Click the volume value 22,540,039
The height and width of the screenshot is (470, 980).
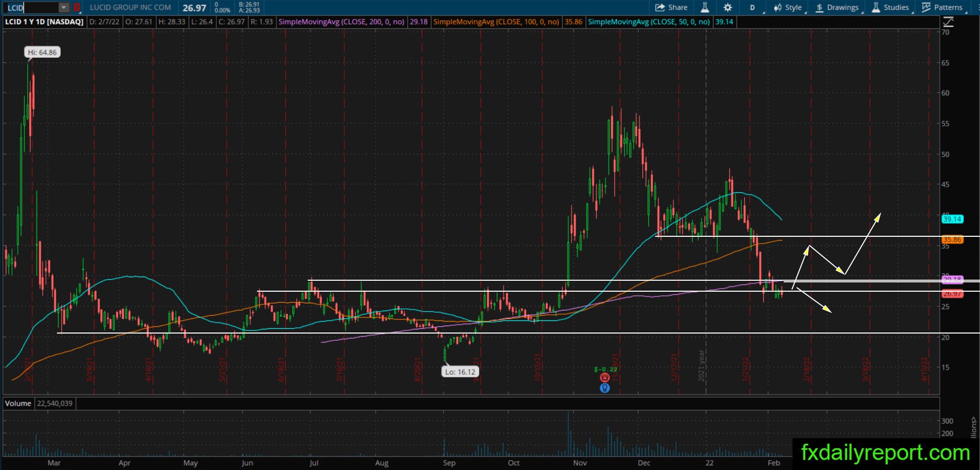coord(55,403)
